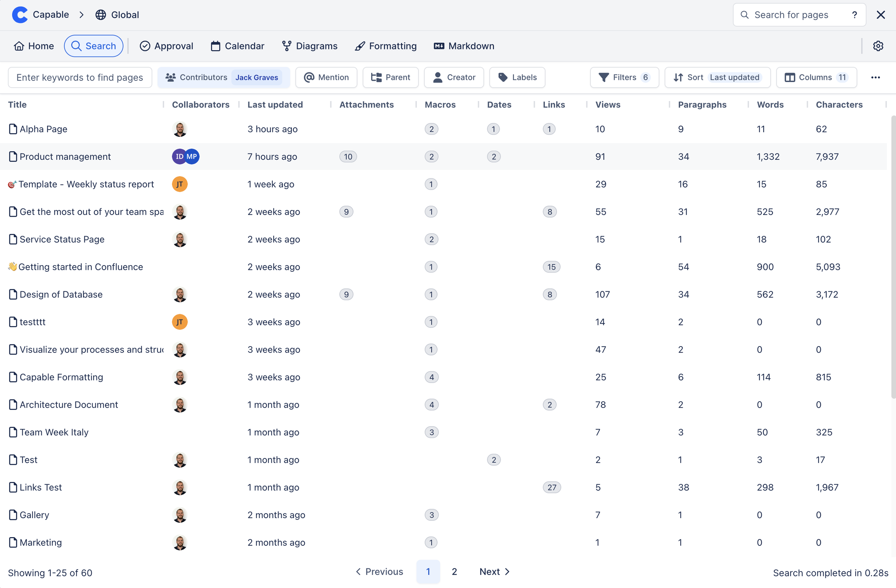Open the Labels filter
The width and height of the screenshot is (896, 588).
517,77
